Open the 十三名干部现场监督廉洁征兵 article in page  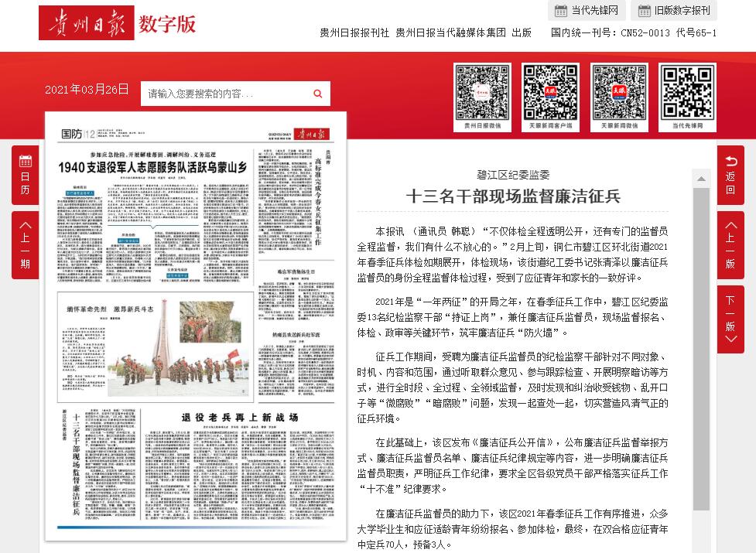77,464
